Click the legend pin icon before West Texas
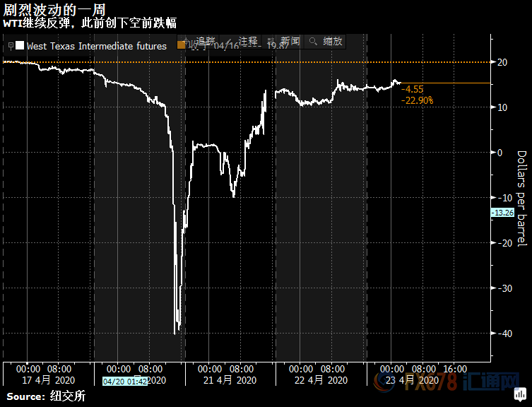The image size is (532, 407). click(x=11, y=46)
